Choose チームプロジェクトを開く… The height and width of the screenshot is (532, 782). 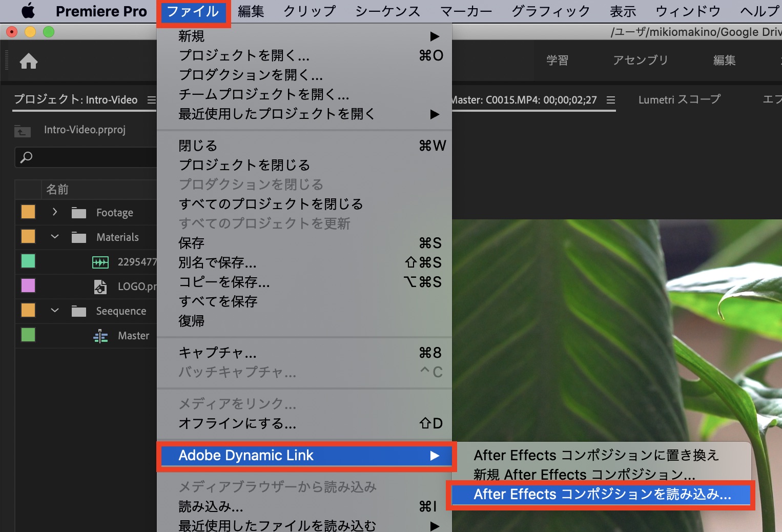pos(304,94)
